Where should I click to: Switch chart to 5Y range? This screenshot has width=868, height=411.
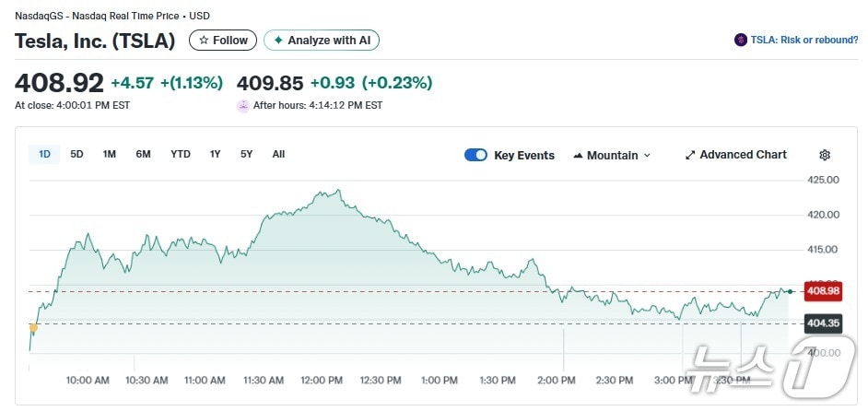click(246, 154)
